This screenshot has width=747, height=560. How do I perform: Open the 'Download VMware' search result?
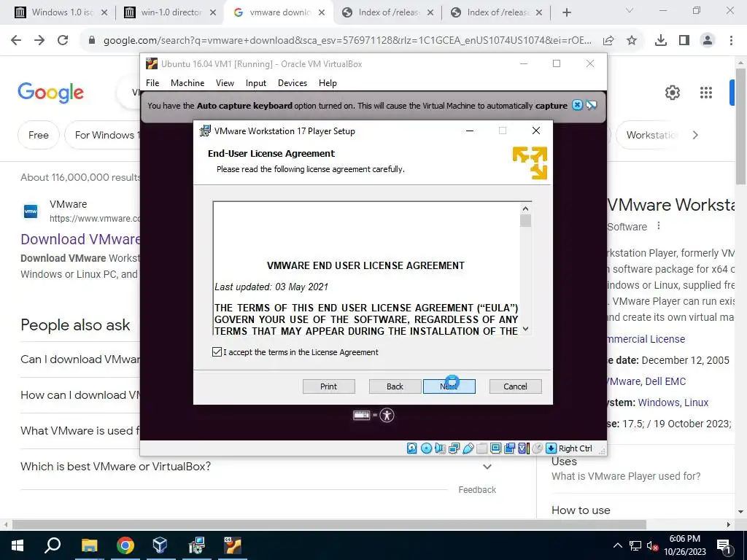click(x=80, y=239)
